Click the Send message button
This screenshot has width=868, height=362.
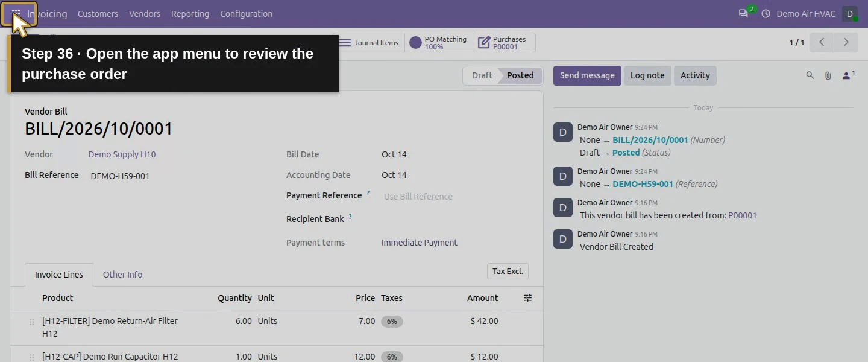[x=587, y=75]
